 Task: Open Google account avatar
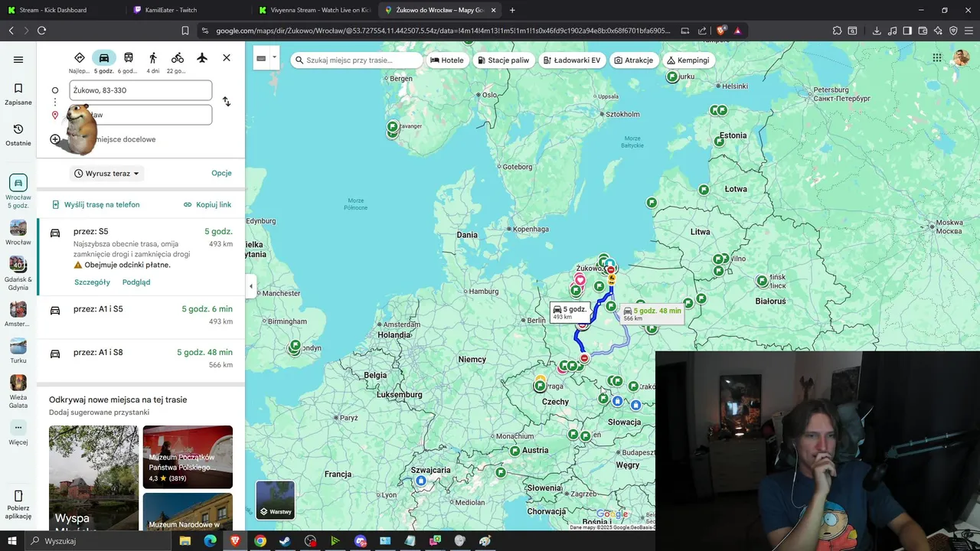pos(961,58)
